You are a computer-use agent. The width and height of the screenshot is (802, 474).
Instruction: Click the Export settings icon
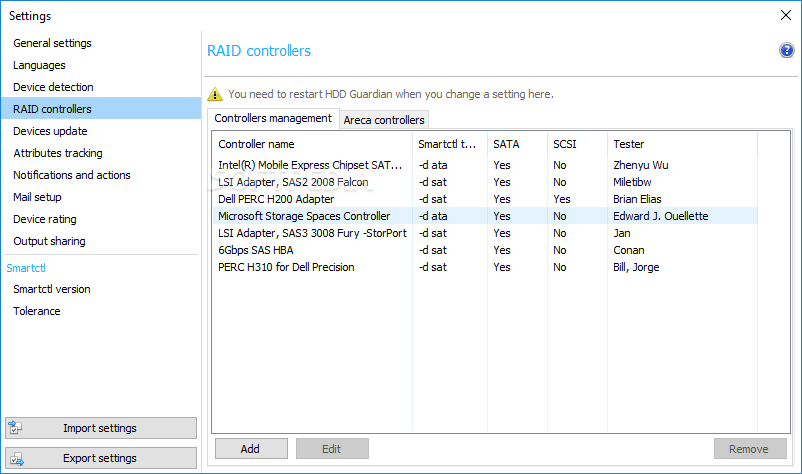(x=16, y=458)
